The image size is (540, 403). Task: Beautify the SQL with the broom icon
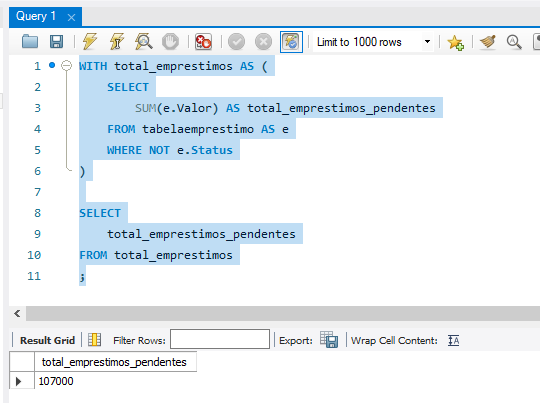point(488,42)
